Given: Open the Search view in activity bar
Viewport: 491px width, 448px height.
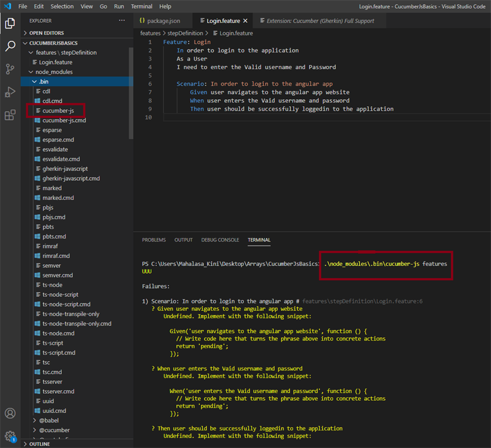Looking at the screenshot, I should [x=10, y=46].
